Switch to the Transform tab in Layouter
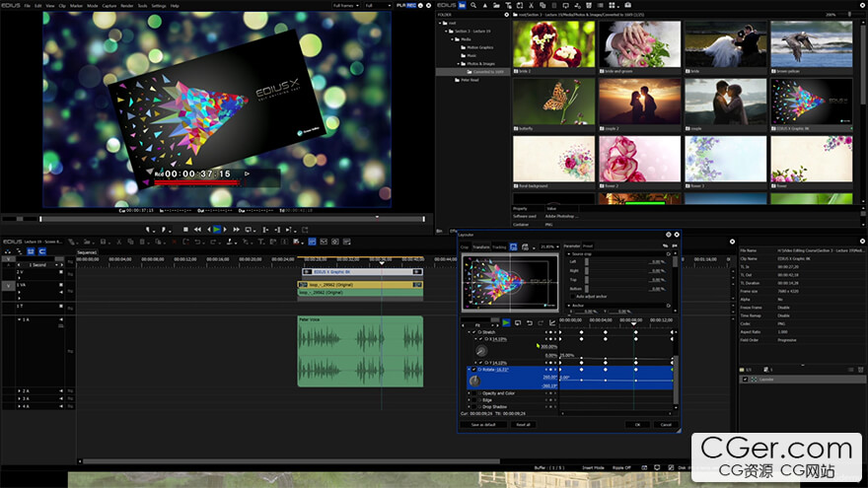 (480, 247)
